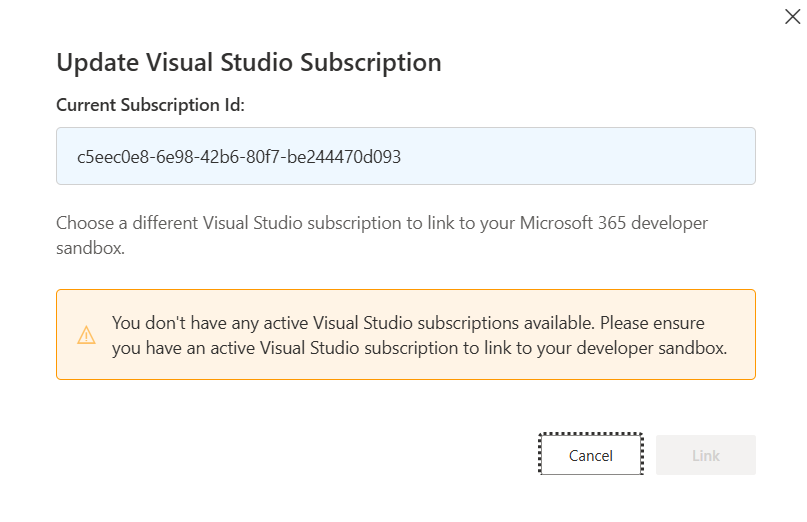Click the 'Choose a different Visual Studio subscription' text

[382, 235]
